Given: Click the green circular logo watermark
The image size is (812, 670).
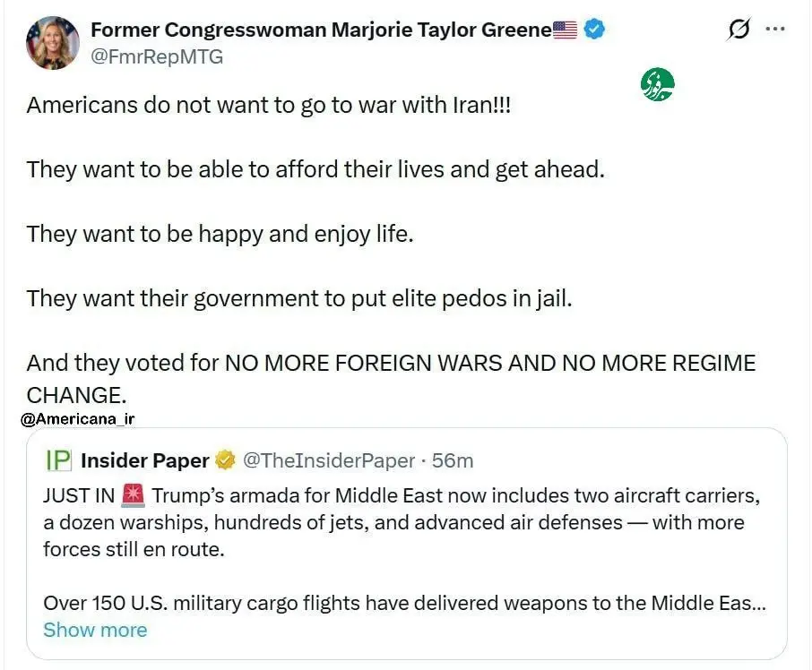Looking at the screenshot, I should (x=657, y=84).
